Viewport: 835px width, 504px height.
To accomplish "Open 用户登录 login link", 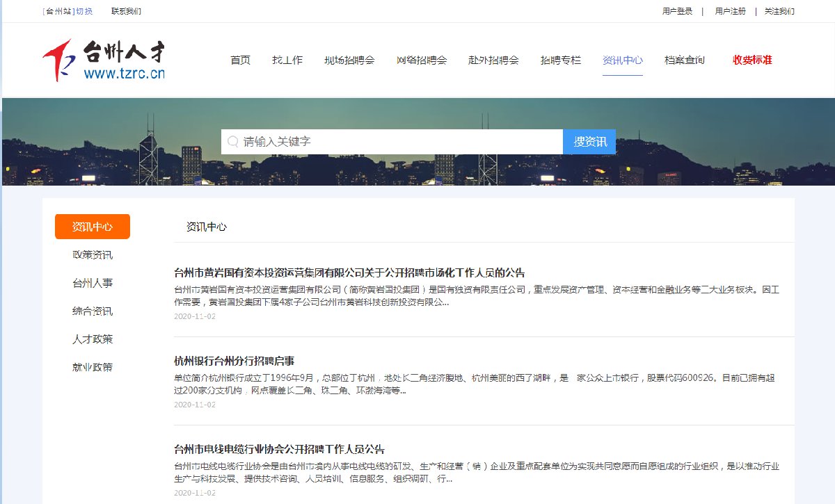I will [677, 11].
